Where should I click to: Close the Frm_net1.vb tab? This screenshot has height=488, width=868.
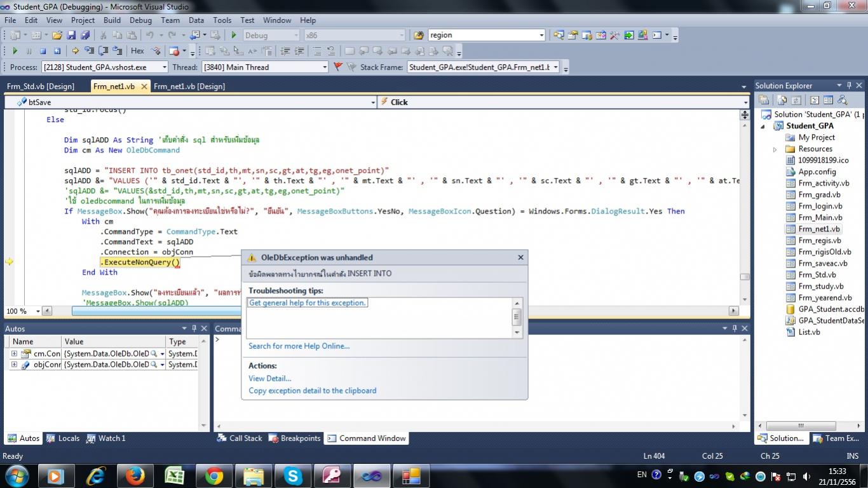coord(144,86)
